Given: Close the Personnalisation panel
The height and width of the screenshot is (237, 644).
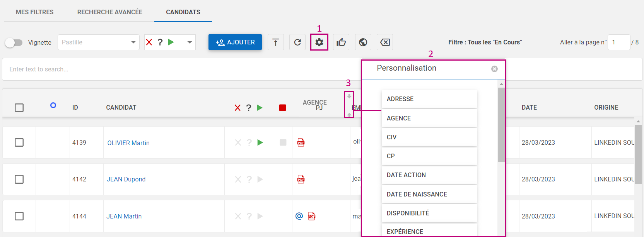Looking at the screenshot, I should [x=494, y=69].
